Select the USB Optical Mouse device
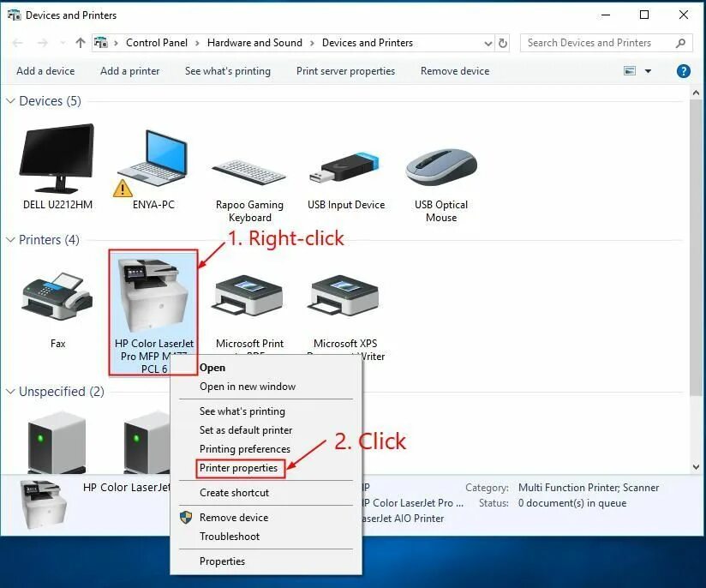 tap(441, 167)
